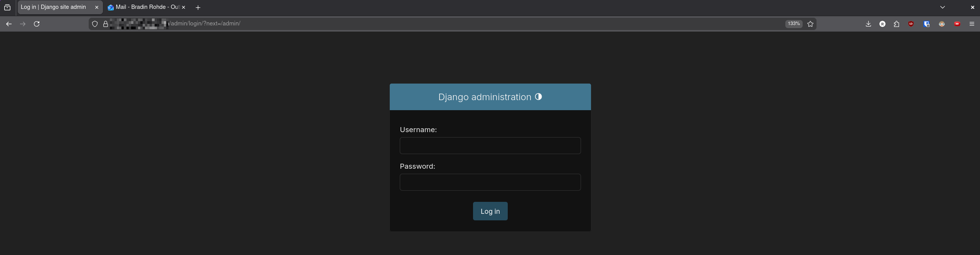Close the Django site admin tab

pyautogui.click(x=97, y=7)
